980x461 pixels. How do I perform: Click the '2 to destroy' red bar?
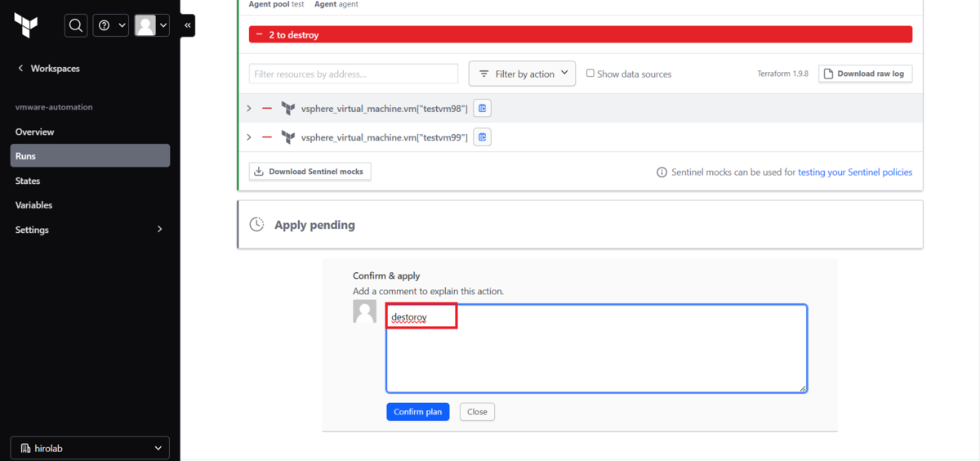[581, 35]
